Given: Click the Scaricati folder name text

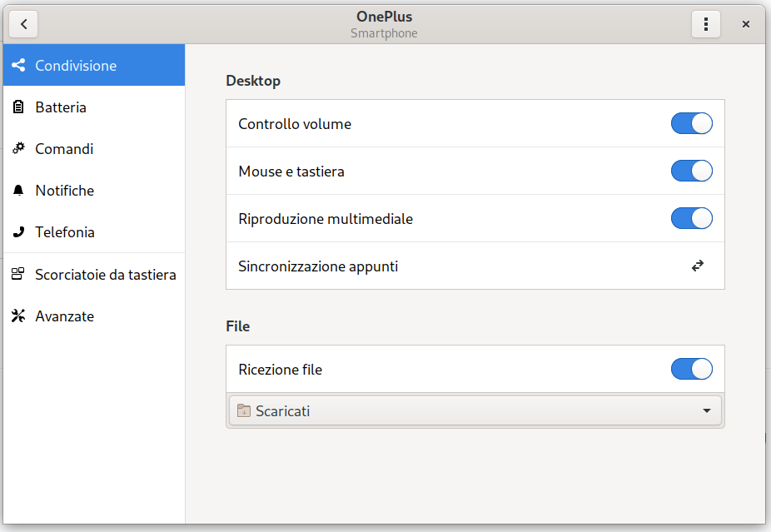Looking at the screenshot, I should [282, 411].
